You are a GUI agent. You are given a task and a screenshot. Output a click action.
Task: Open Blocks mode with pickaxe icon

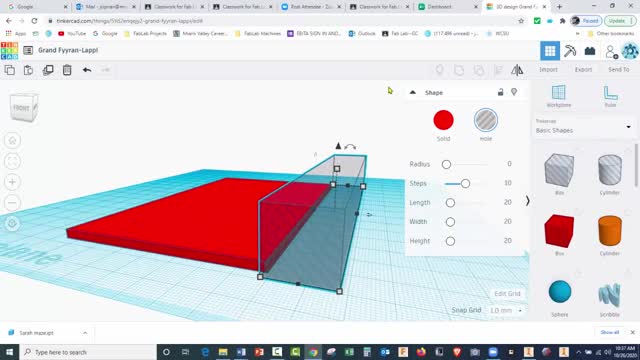(x=570, y=51)
